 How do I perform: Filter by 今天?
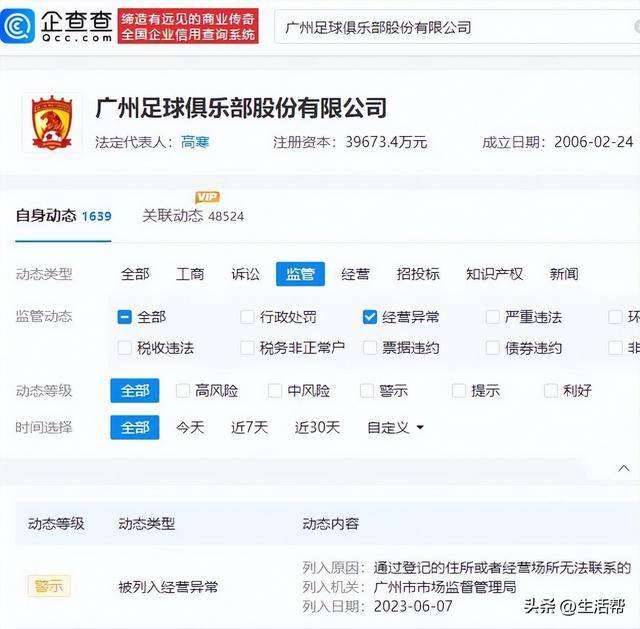point(190,427)
